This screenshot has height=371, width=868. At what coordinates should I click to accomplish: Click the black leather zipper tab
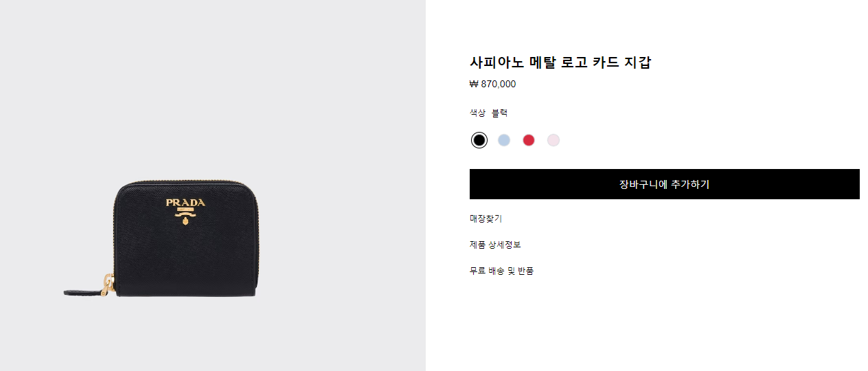click(x=82, y=293)
